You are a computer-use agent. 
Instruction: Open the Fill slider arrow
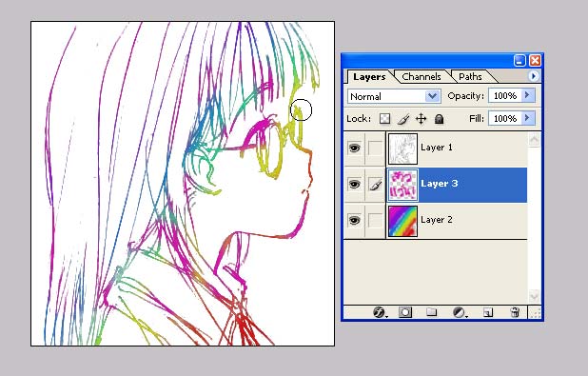tap(528, 118)
